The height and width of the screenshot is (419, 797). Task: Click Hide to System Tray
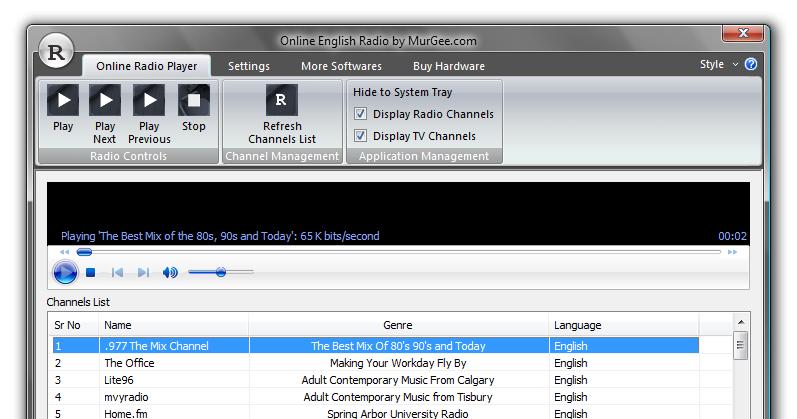coord(402,92)
